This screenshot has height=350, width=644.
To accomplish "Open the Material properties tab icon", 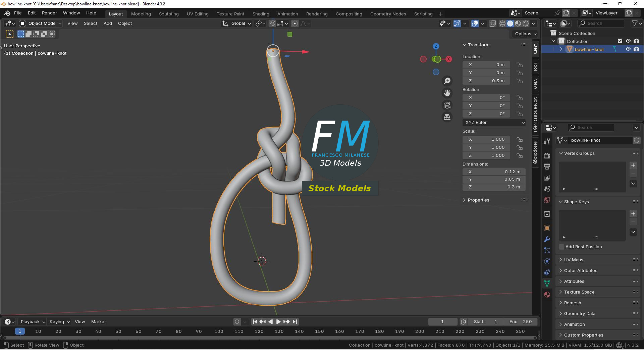I will (547, 295).
